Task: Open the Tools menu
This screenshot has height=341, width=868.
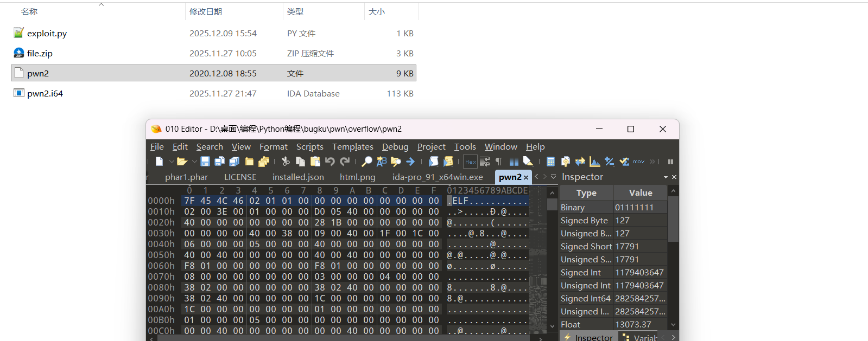Action: 465,147
